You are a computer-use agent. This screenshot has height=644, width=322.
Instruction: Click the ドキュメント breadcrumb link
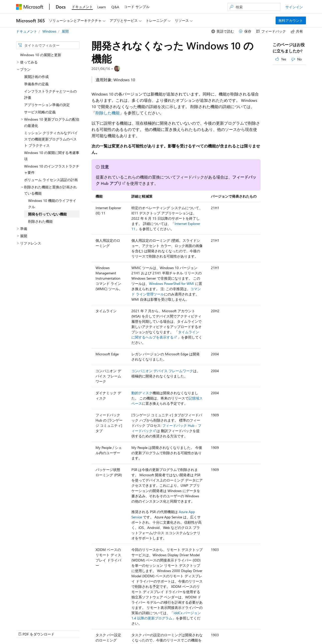click(26, 31)
